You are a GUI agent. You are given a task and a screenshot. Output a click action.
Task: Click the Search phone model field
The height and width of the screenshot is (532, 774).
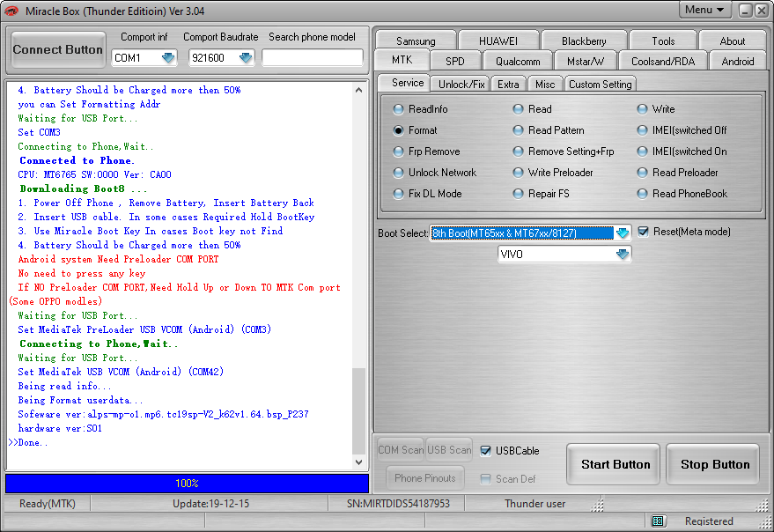pos(312,58)
